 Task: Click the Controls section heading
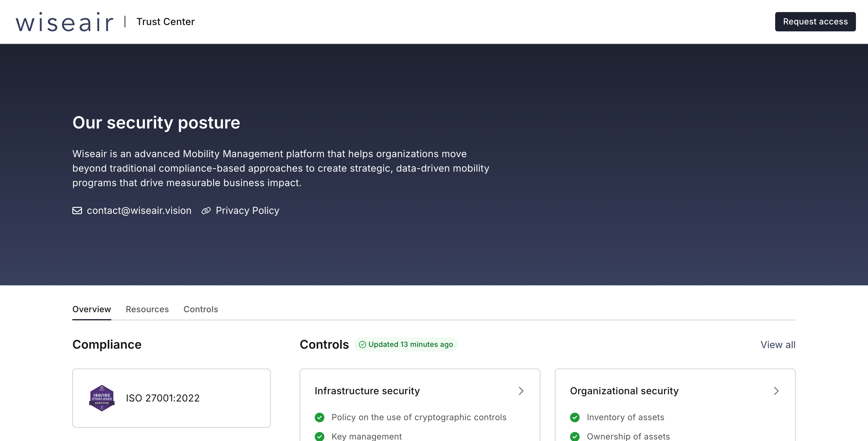click(x=324, y=344)
